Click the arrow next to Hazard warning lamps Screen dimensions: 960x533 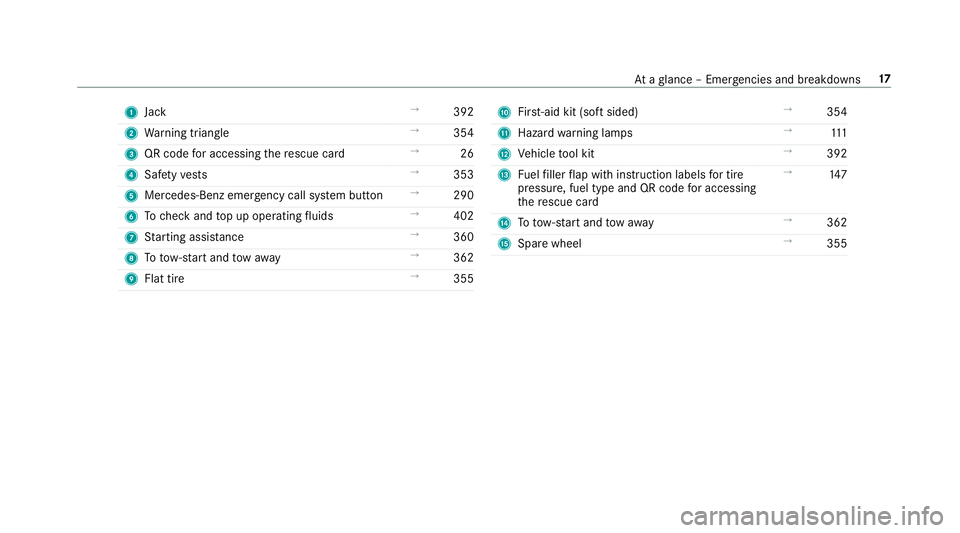[x=788, y=131]
